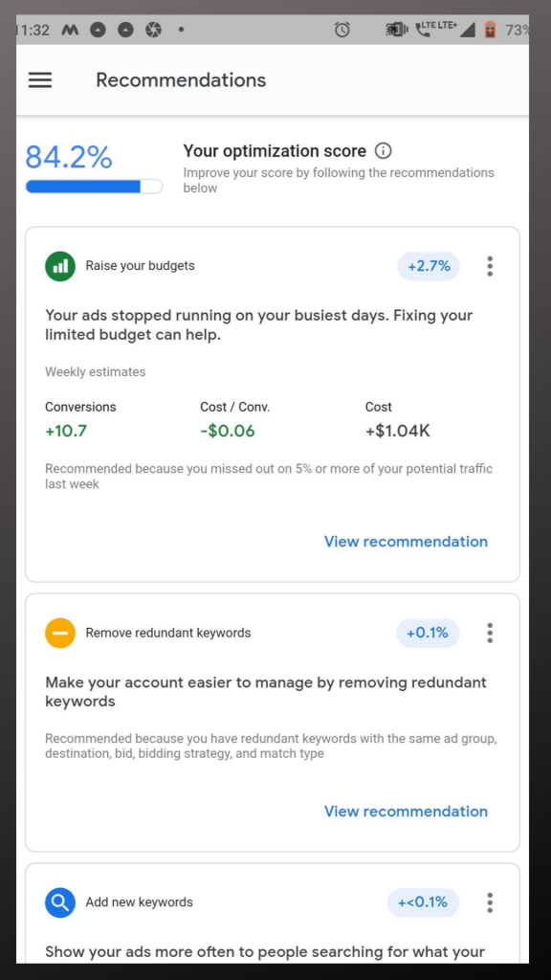Viewport: 551px width, 980px height.
Task: Select the +0.1% badge on redundant keywords card
Action: (x=428, y=633)
